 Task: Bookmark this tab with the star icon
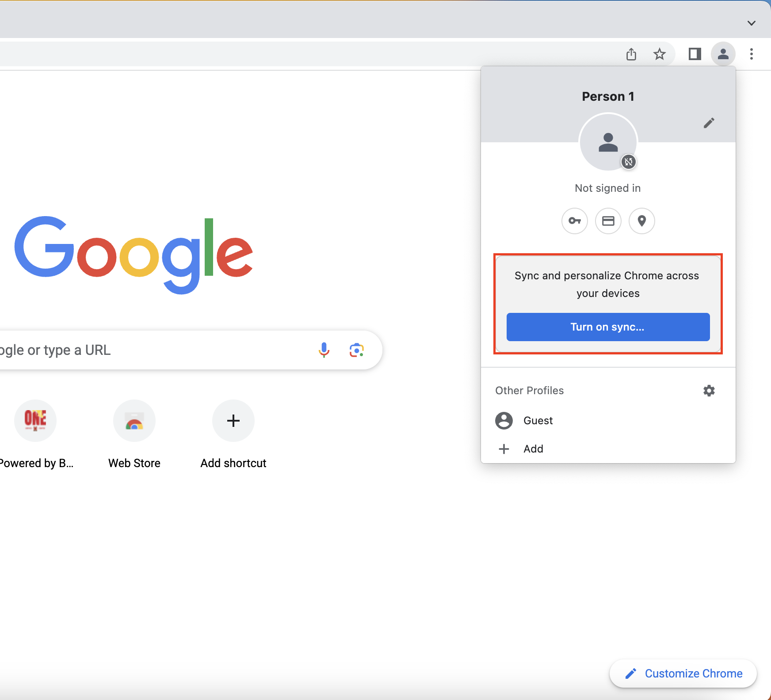click(659, 54)
